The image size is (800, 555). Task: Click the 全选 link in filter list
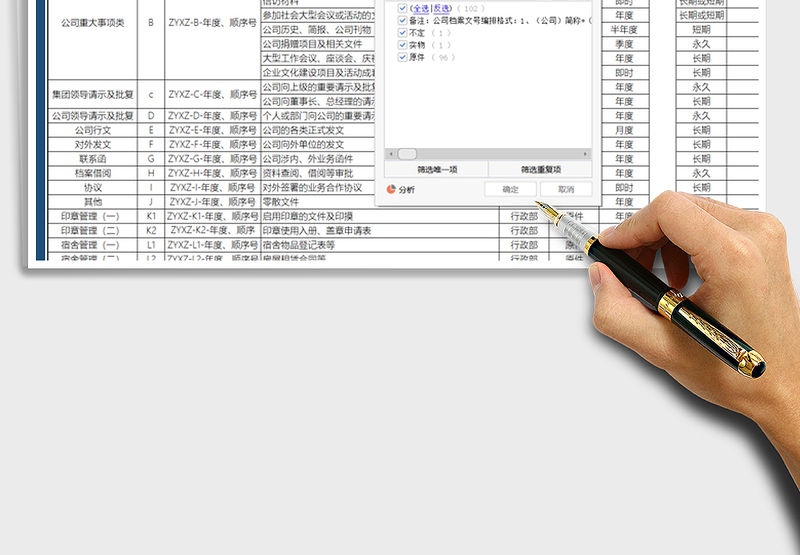pos(417,7)
